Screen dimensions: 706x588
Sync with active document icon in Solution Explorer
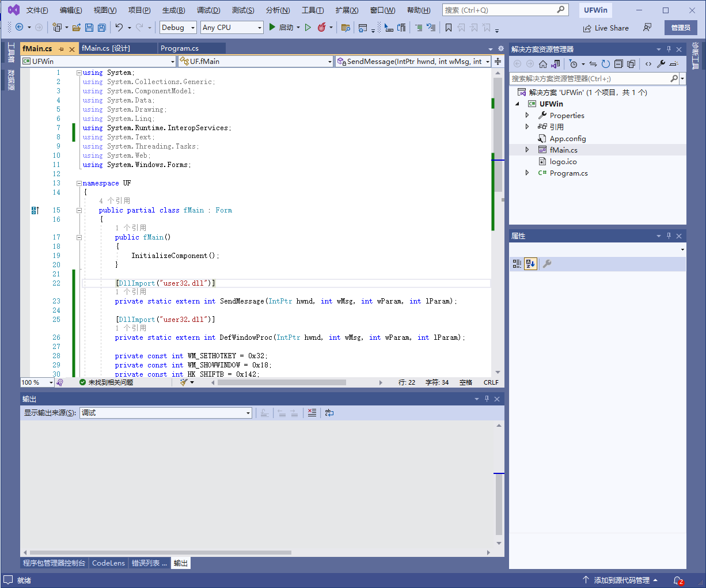[593, 64]
